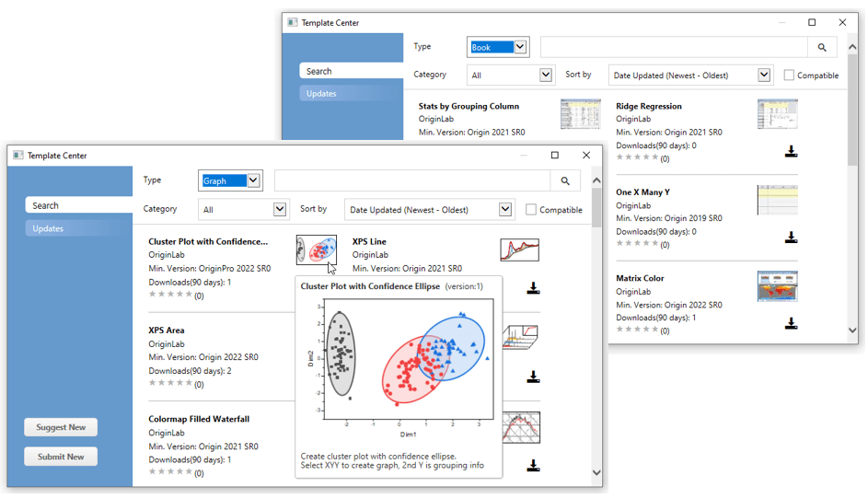Open XPS Line graph thumbnail

519,249
